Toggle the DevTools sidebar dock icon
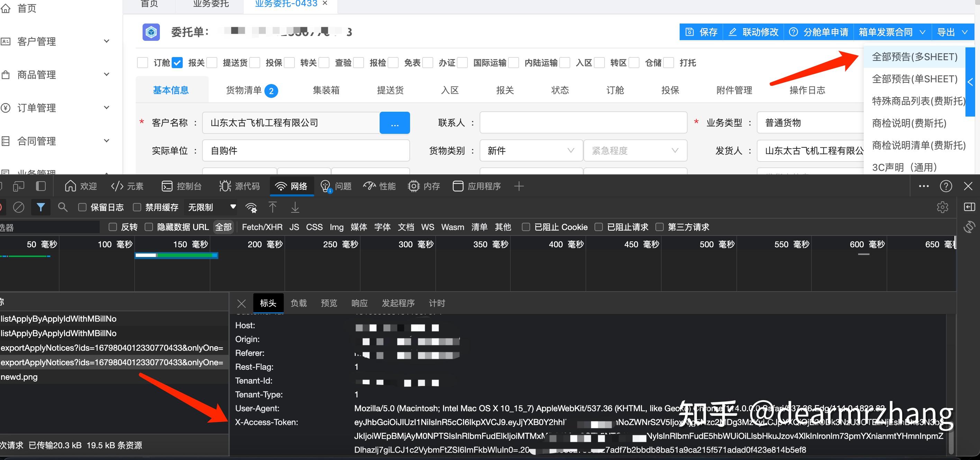The height and width of the screenshot is (460, 980). [x=41, y=186]
